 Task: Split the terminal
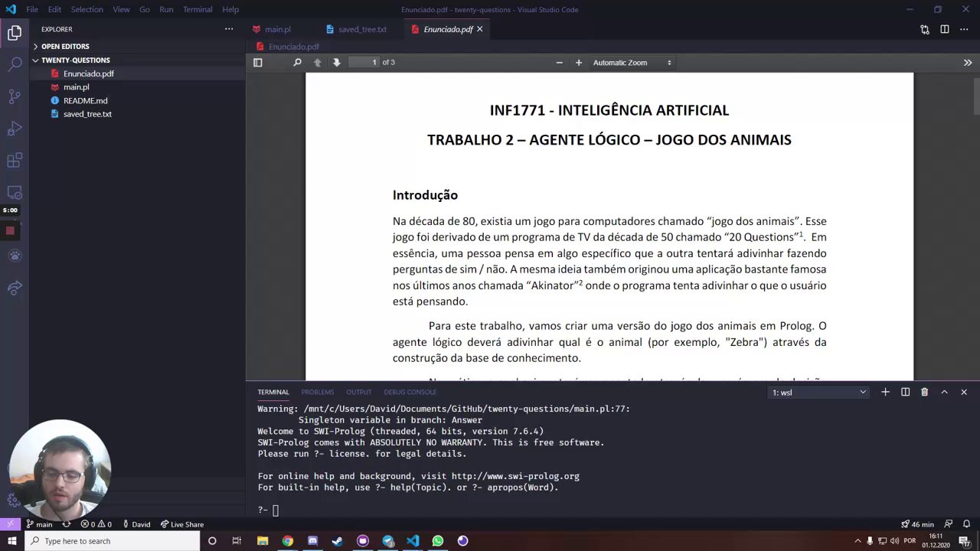pyautogui.click(x=905, y=392)
